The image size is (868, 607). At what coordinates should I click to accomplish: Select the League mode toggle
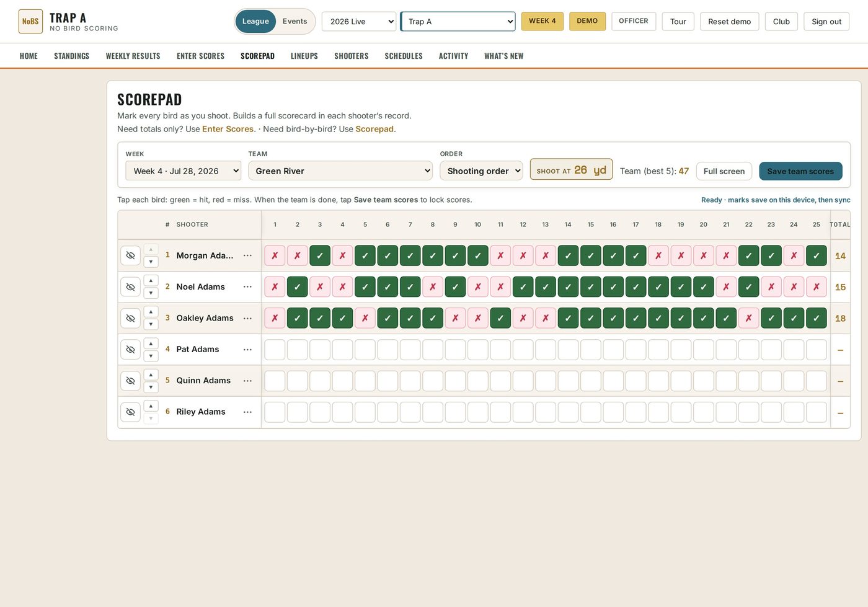click(x=255, y=21)
